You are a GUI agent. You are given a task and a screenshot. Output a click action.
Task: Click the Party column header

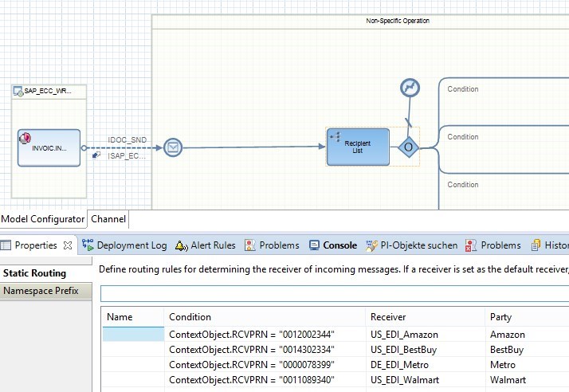point(527,317)
